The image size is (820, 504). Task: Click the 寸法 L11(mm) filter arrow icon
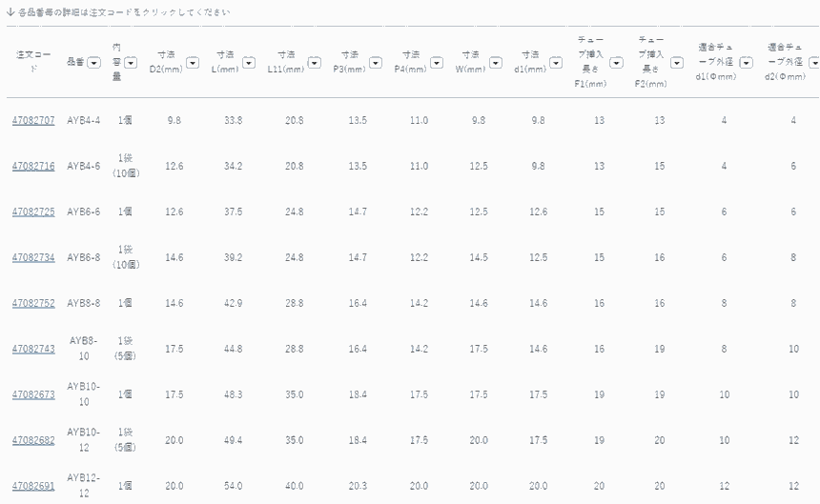tap(314, 63)
